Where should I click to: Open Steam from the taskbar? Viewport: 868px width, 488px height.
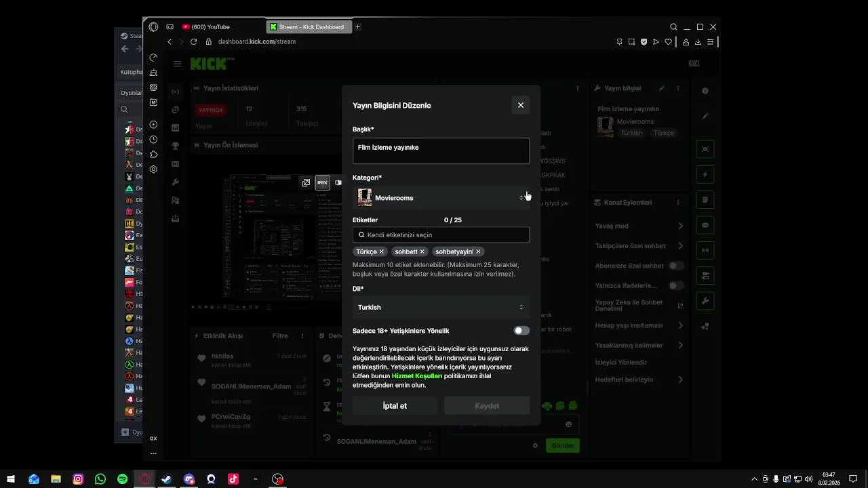167,479
